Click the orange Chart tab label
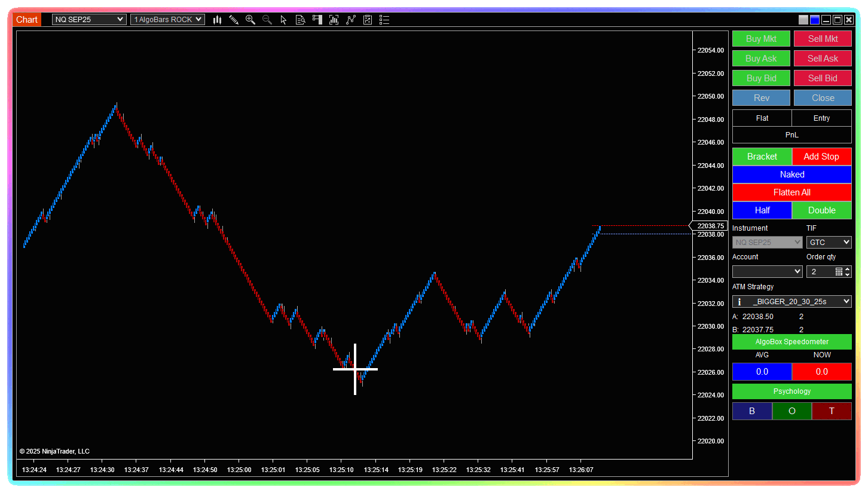868x493 pixels. [27, 20]
